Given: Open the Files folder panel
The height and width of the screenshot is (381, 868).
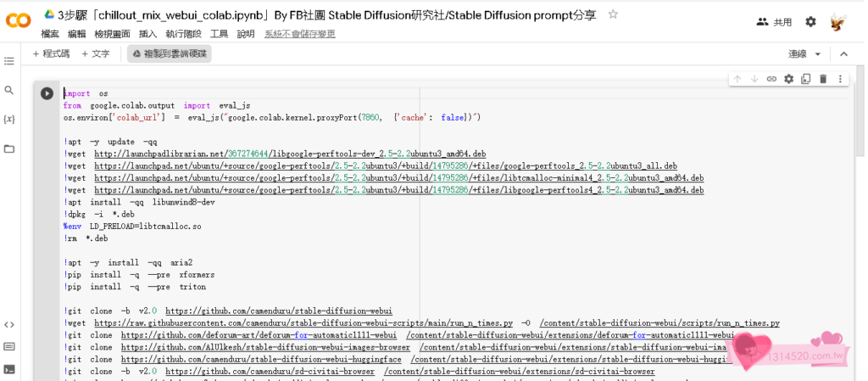Looking at the screenshot, I should (x=9, y=149).
